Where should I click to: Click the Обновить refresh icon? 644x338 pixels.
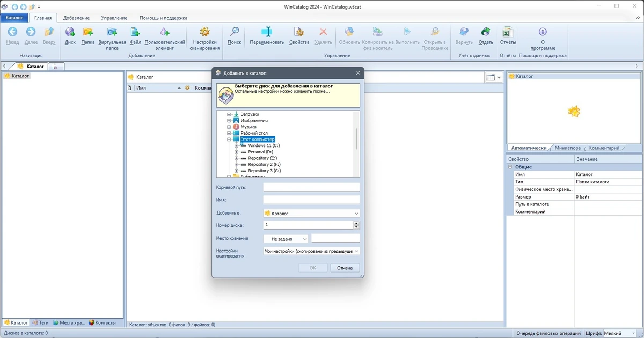[x=349, y=35]
